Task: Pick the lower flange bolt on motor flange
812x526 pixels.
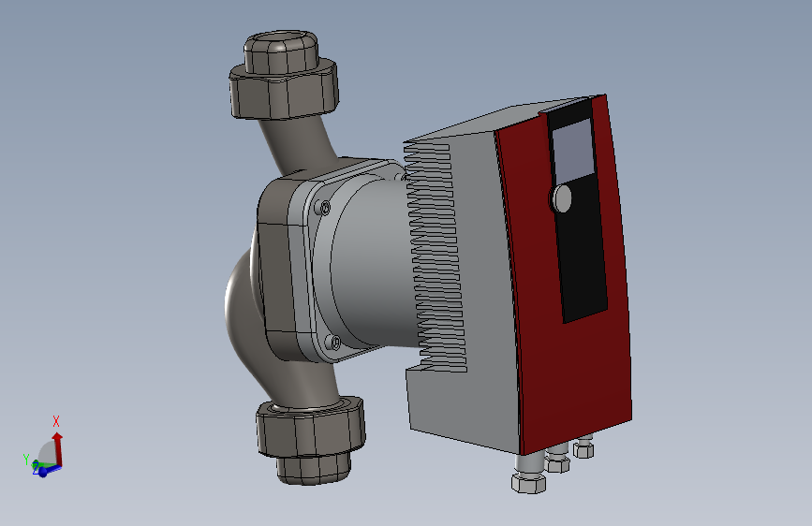Action: [x=334, y=343]
